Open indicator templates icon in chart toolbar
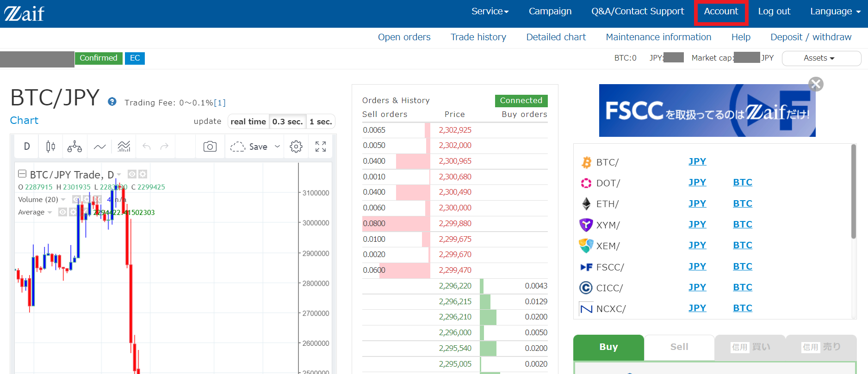This screenshot has height=374, width=868. click(124, 147)
